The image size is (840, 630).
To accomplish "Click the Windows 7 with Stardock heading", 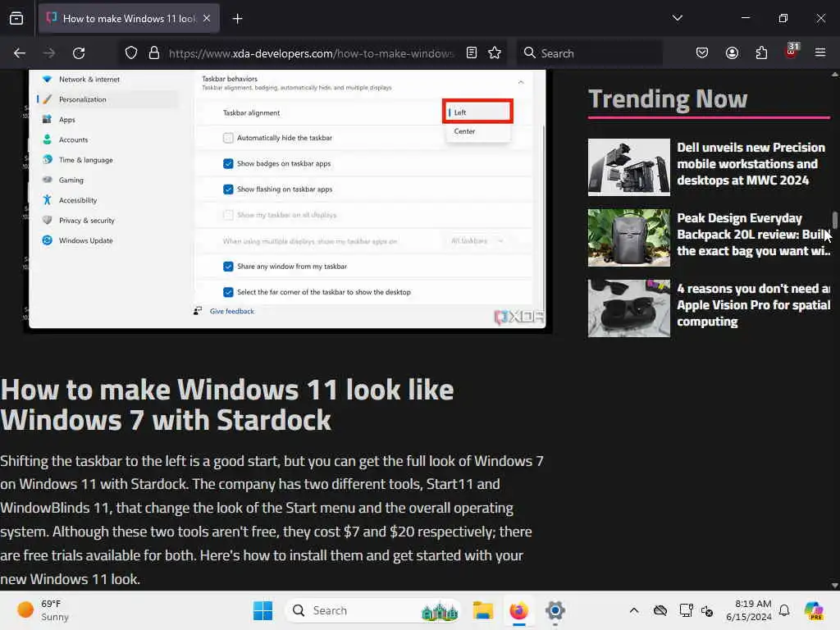I will 227,405.
